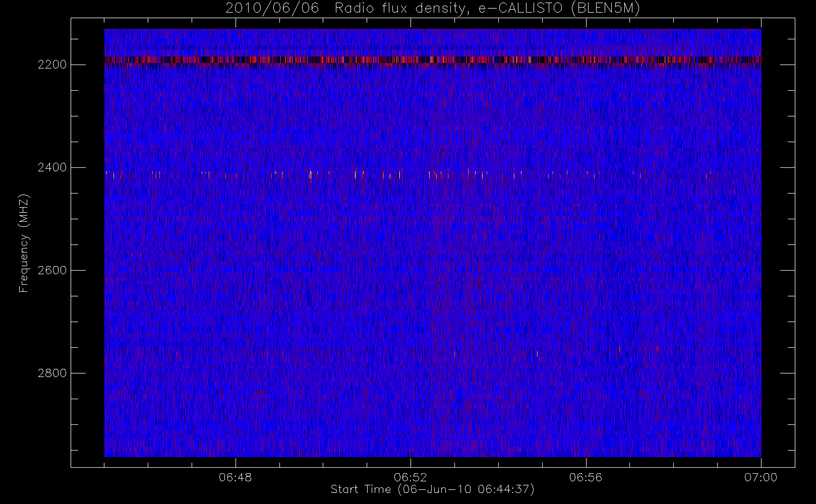Click the spectrogram at 2600 MHz and 06:52
Image resolution: width=816 pixels, height=504 pixels.
(x=411, y=270)
